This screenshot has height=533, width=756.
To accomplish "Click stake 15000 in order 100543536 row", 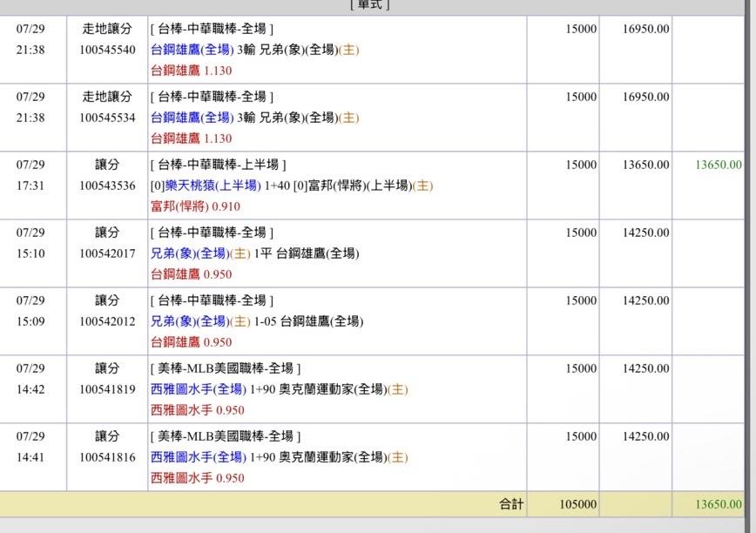I will pyautogui.click(x=581, y=165).
